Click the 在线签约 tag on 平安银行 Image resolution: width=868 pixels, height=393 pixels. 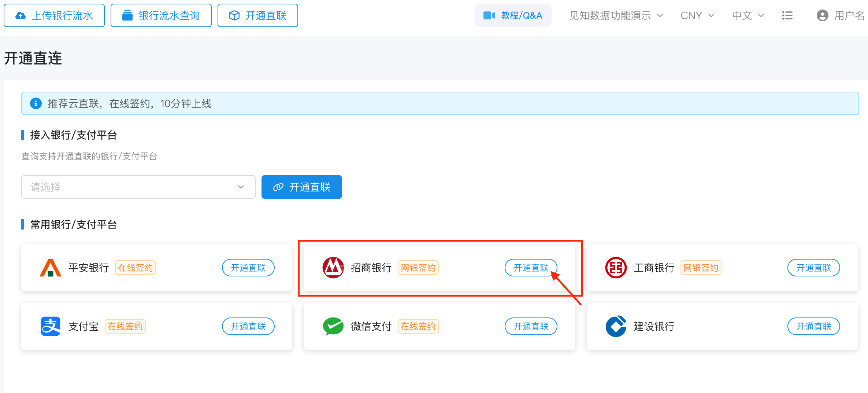click(x=136, y=268)
